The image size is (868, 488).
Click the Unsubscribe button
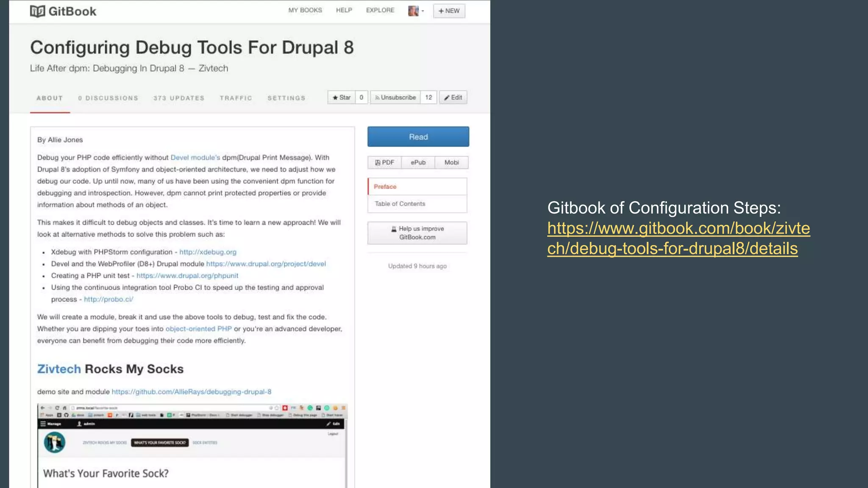point(395,97)
